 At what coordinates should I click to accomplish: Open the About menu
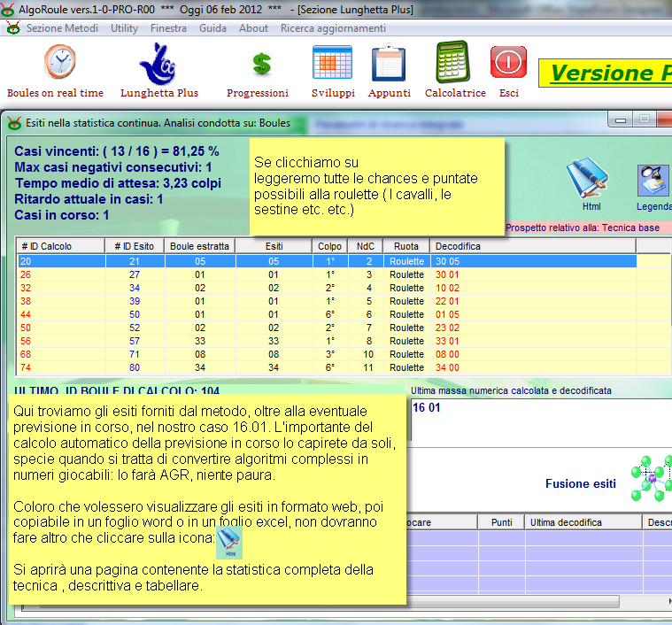pyautogui.click(x=253, y=28)
